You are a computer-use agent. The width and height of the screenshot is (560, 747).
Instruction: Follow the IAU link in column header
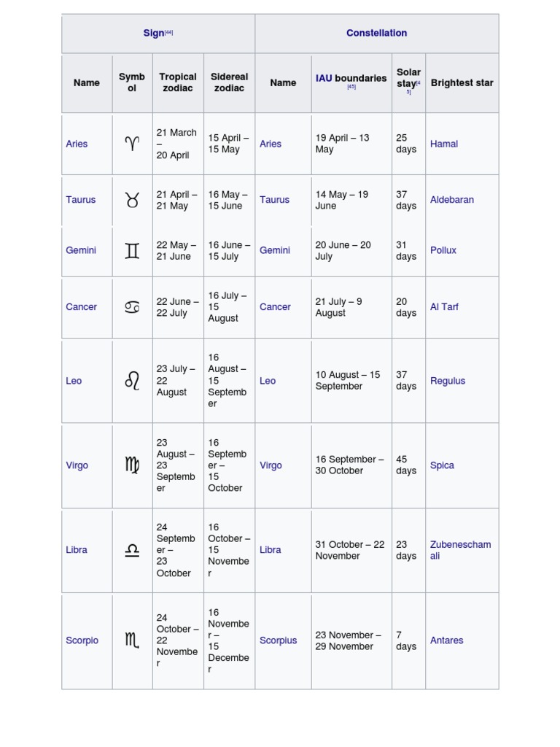(324, 78)
